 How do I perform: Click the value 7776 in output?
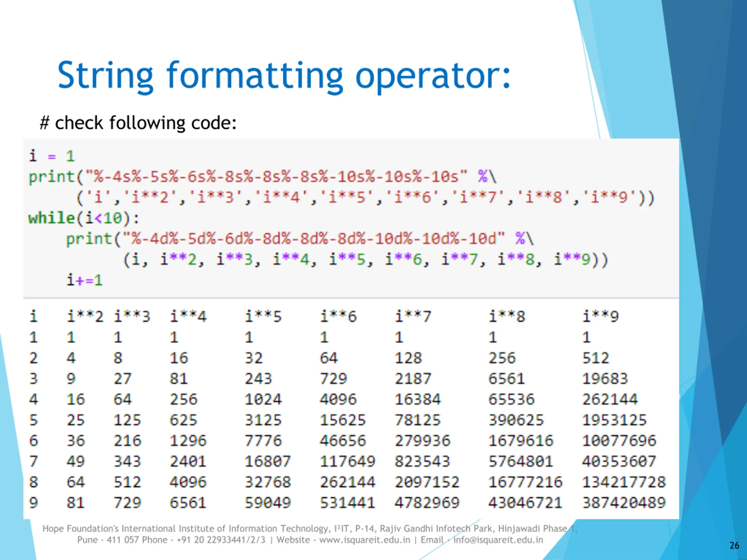pos(263,441)
